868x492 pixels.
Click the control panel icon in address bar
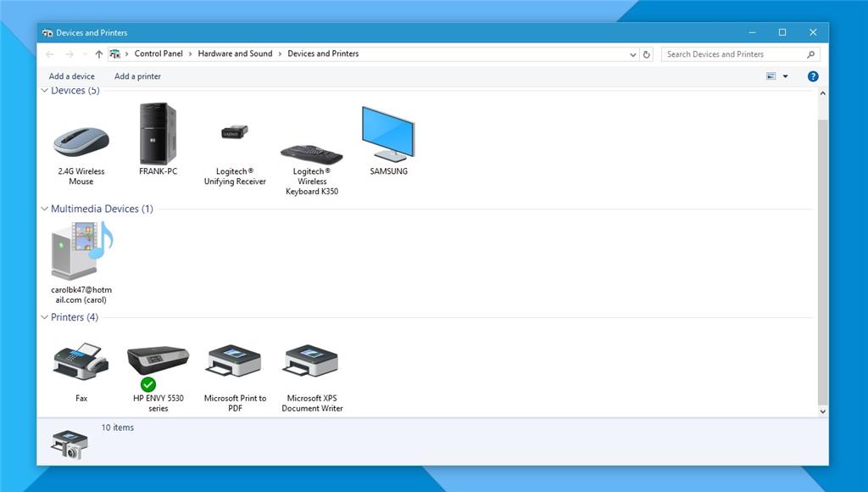tap(114, 53)
